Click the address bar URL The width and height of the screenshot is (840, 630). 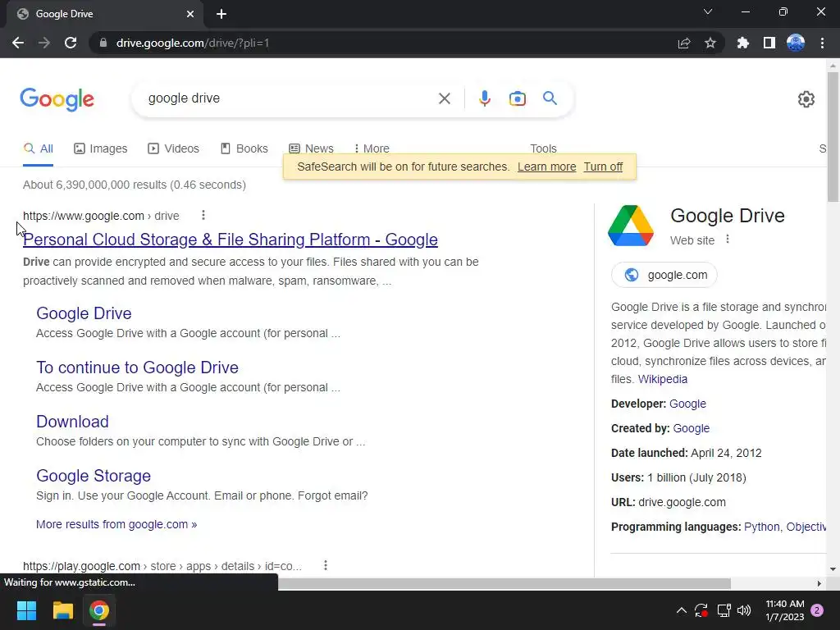193,43
